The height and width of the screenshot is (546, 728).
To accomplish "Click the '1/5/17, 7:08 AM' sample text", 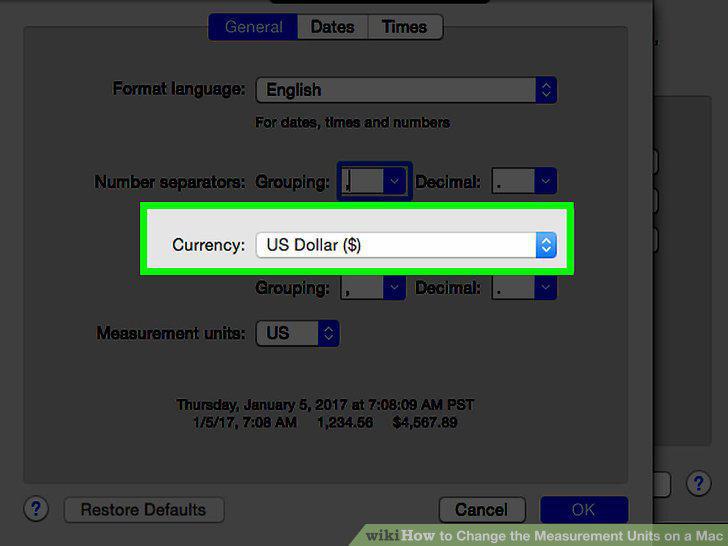I will (x=245, y=422).
